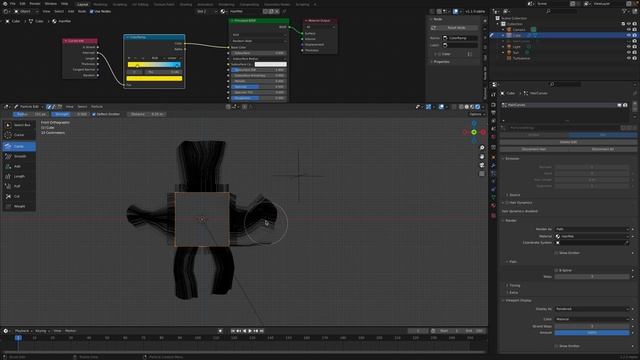Hide Cube object in outliner
Image resolution: width=640 pixels, height=360 pixels.
click(629, 36)
